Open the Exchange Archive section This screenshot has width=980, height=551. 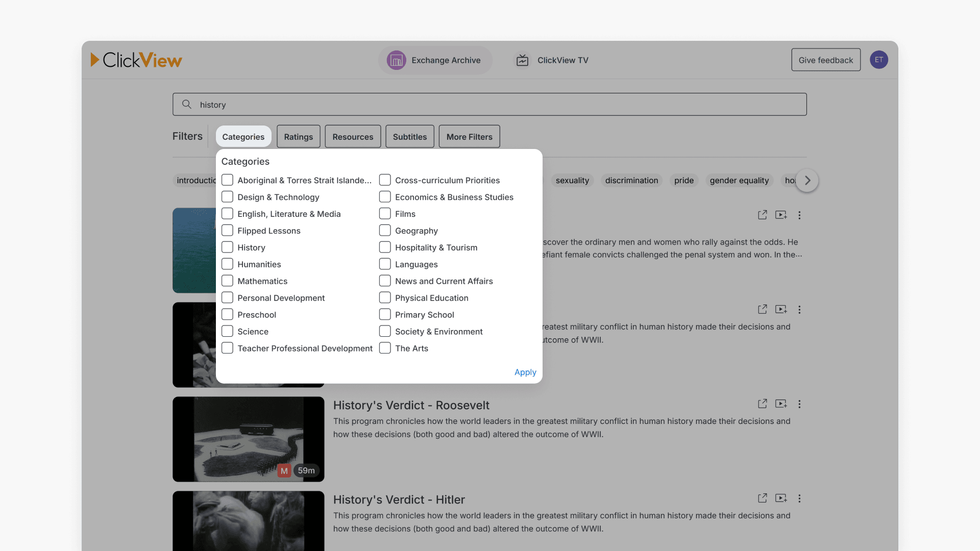[435, 60]
